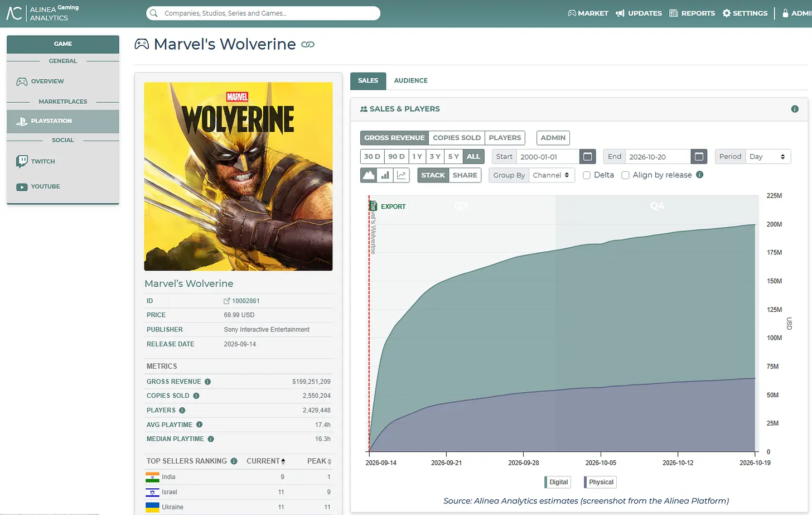
Task: Open the Group By Channel dropdown
Action: coord(552,175)
